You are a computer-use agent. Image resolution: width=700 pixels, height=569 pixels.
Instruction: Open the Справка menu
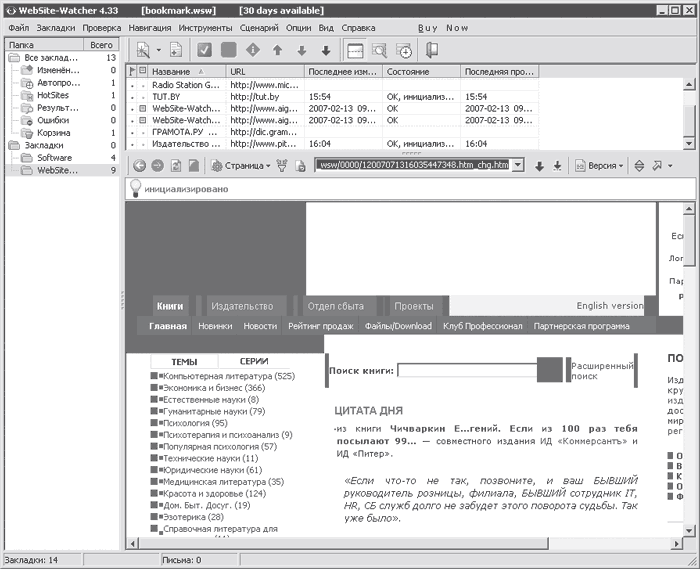[x=358, y=28]
